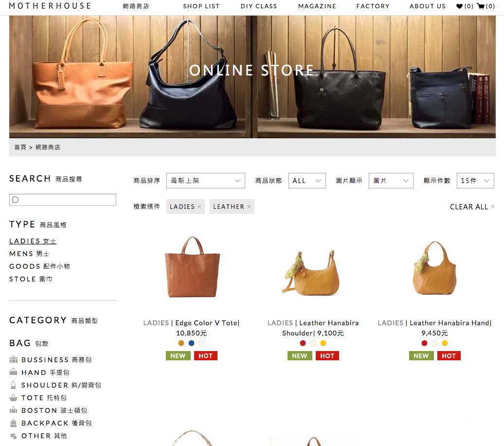The width and height of the screenshot is (504, 446).
Task: Click Leather Hanabira Shoulder title
Action: [320, 328]
